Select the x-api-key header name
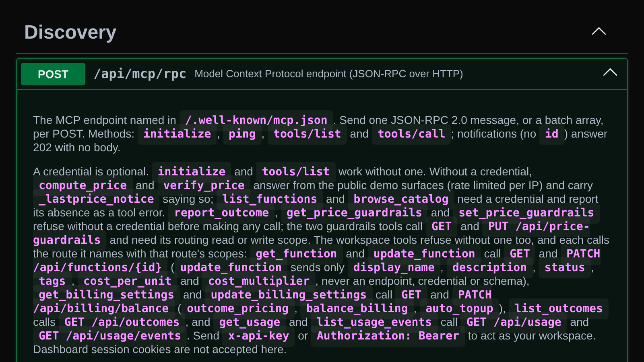 [x=258, y=336]
